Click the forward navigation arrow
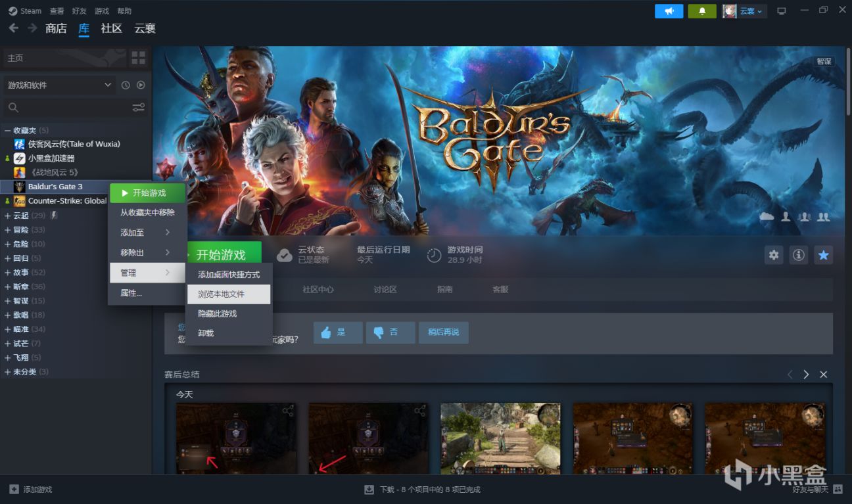Screen dimensions: 852x504 pos(32,28)
